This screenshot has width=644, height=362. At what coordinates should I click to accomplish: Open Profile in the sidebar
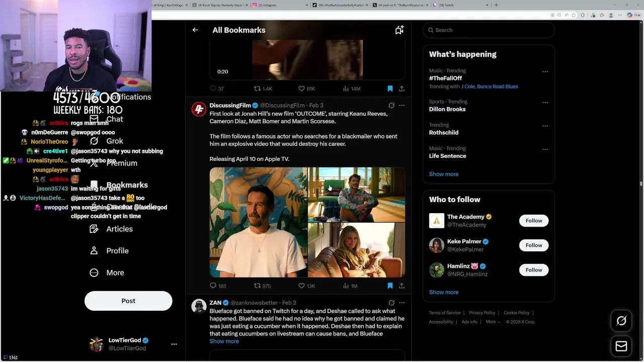[x=109, y=251]
